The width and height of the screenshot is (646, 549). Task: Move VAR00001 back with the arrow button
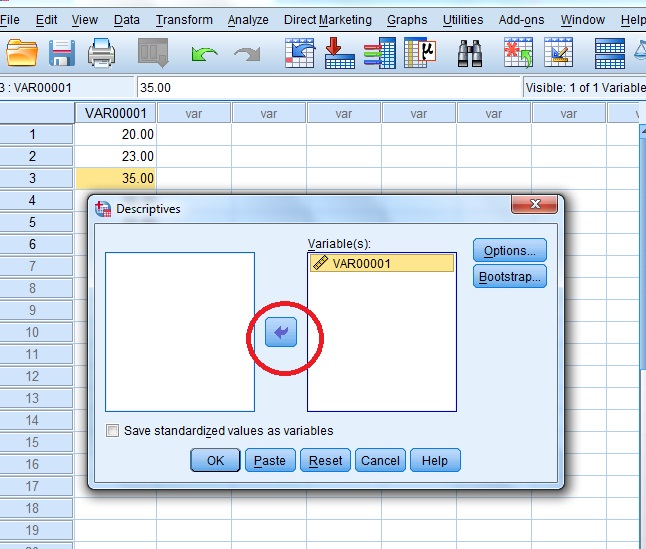click(x=281, y=332)
